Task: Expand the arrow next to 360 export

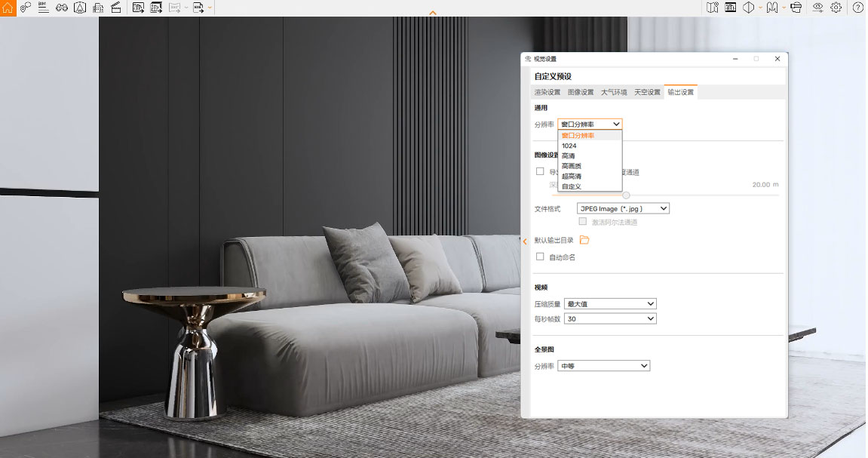Action: pyautogui.click(x=186, y=8)
